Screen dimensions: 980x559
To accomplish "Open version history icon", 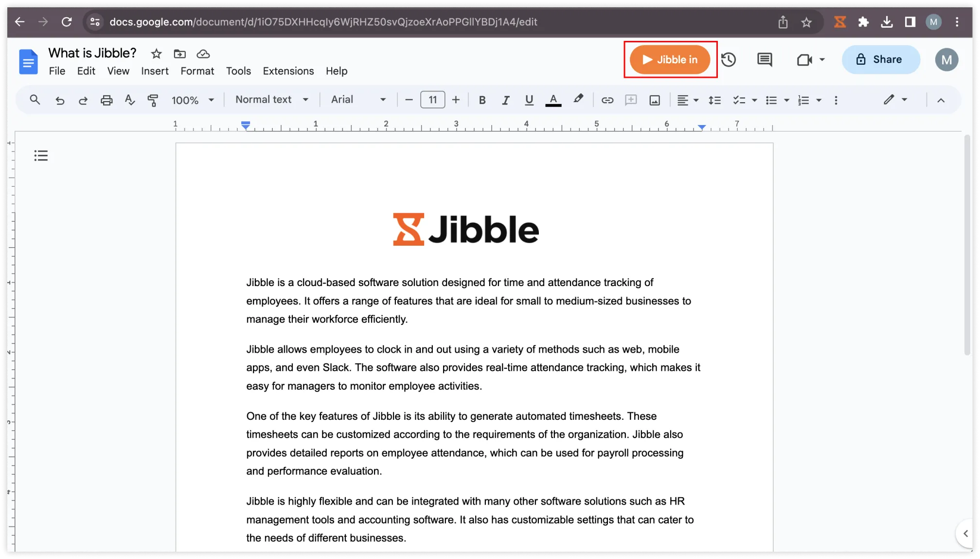I will click(728, 59).
